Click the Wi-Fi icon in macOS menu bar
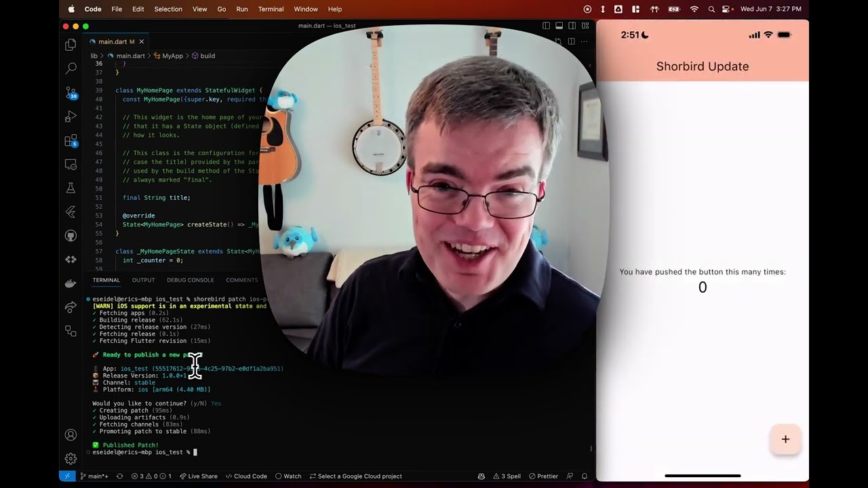This screenshot has width=868, height=488. 694,9
